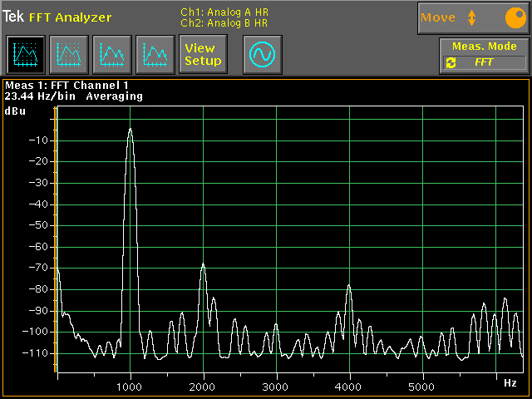This screenshot has width=532, height=399.
Task: Switch to the second graph view icon
Action: 69,55
